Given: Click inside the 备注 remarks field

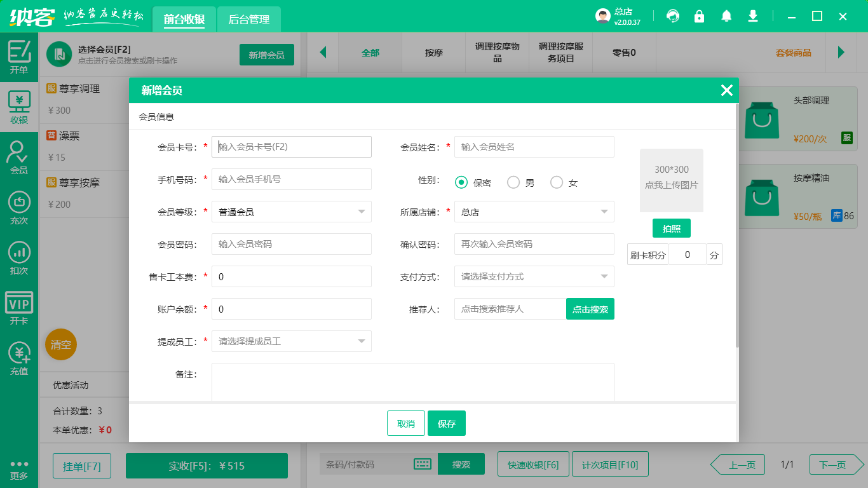Looking at the screenshot, I should point(413,381).
